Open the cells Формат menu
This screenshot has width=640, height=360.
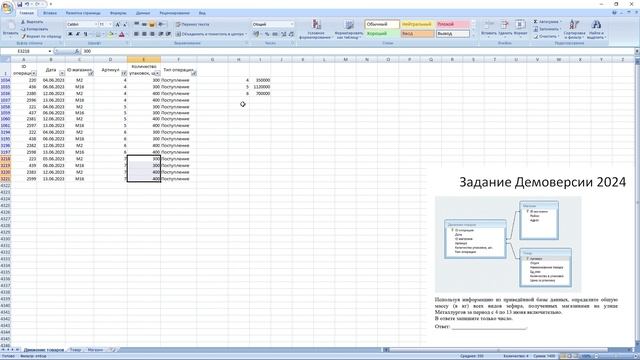pyautogui.click(x=520, y=28)
